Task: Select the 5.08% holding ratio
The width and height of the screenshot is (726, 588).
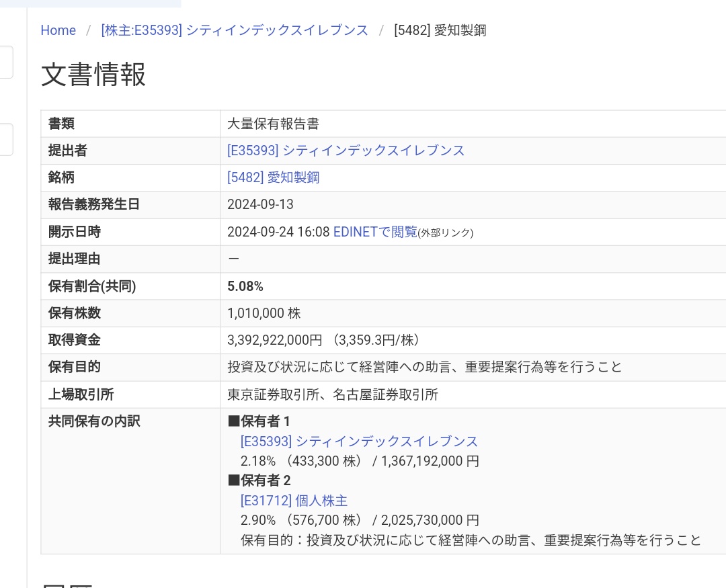Action: pos(245,286)
